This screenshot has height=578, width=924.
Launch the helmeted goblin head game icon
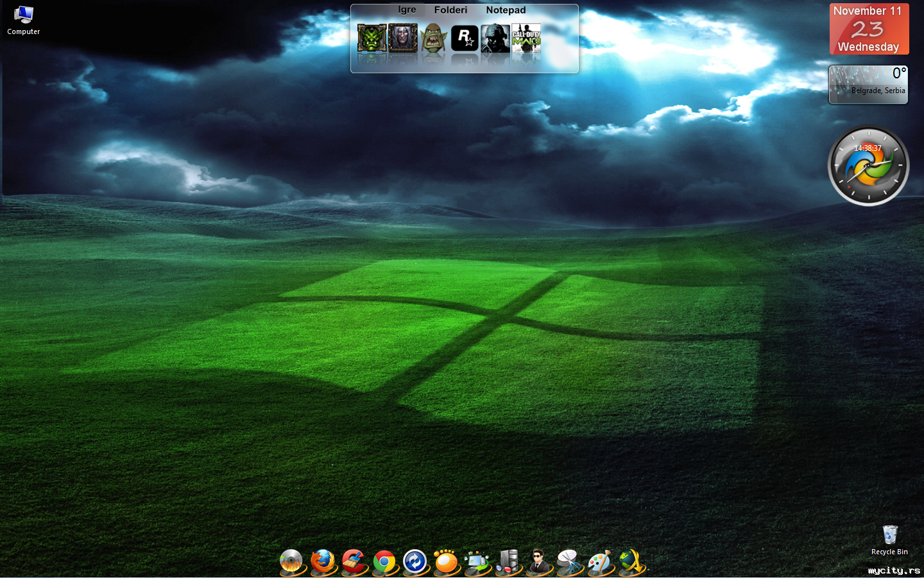tap(433, 39)
